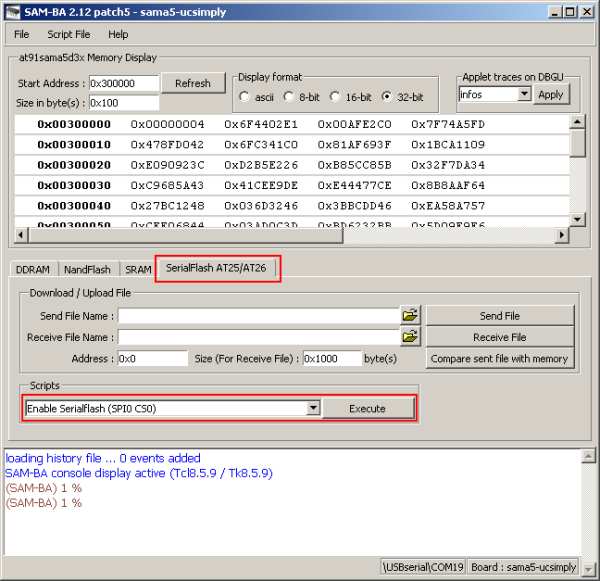600x581 pixels.
Task: Click value 0x6F4402E1
Action: [261, 124]
